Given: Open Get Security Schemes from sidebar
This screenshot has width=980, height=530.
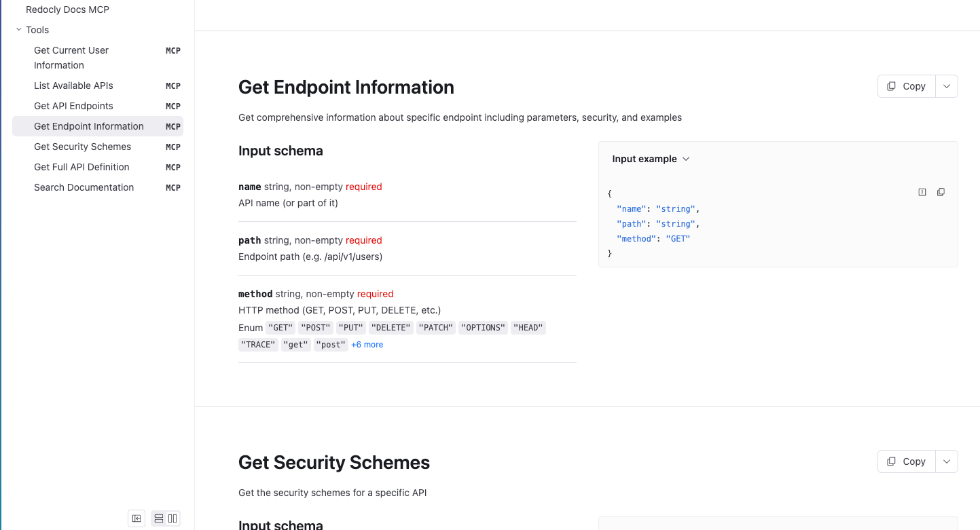Looking at the screenshot, I should tap(82, 147).
